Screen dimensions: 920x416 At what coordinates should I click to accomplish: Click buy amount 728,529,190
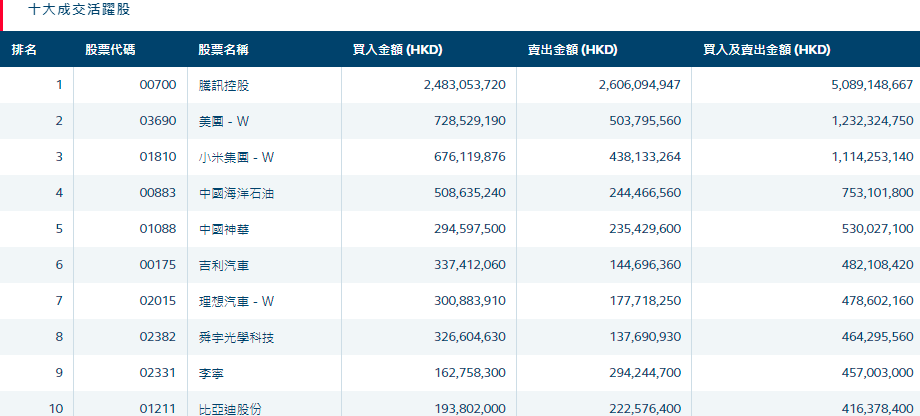click(469, 121)
